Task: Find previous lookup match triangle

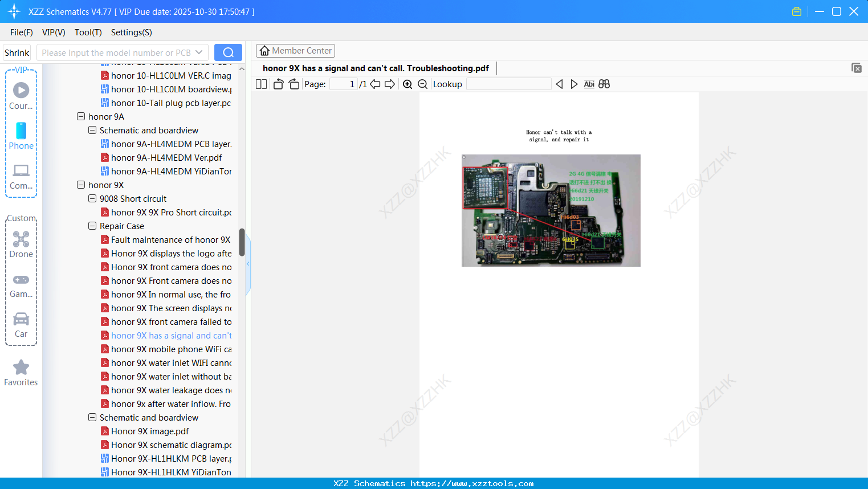Action: (559, 84)
